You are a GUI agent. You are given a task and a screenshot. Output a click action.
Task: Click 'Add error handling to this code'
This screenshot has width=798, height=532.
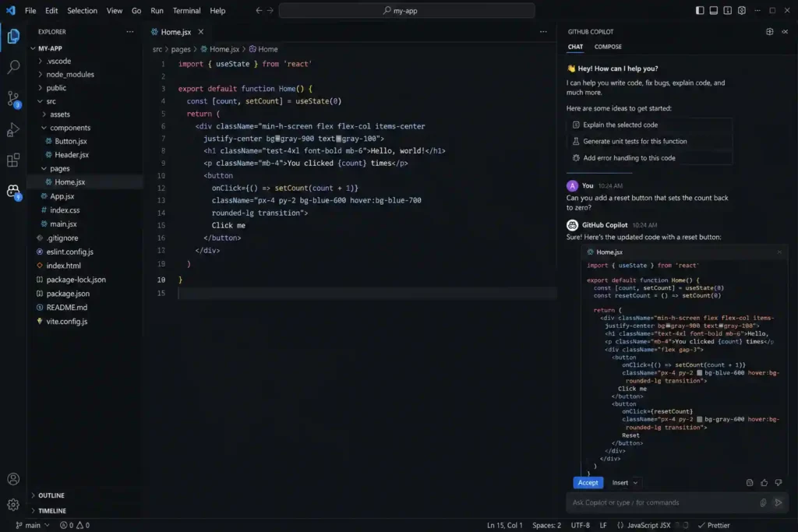pyautogui.click(x=649, y=158)
